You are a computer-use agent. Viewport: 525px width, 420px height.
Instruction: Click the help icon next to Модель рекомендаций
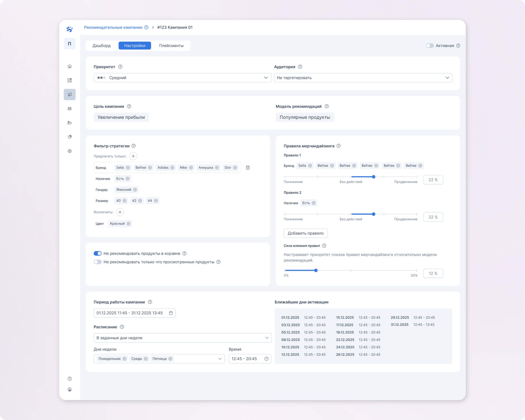point(327,106)
